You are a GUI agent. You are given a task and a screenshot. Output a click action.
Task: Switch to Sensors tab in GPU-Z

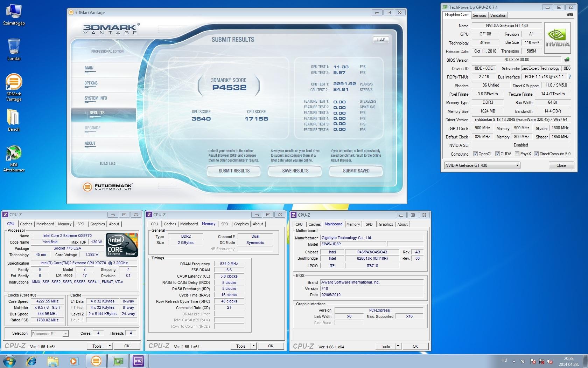tap(479, 15)
